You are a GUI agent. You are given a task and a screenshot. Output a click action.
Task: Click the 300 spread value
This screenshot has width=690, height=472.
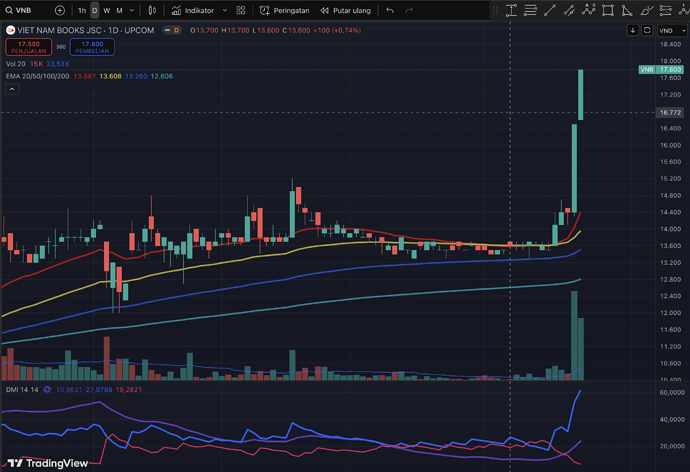tap(61, 47)
